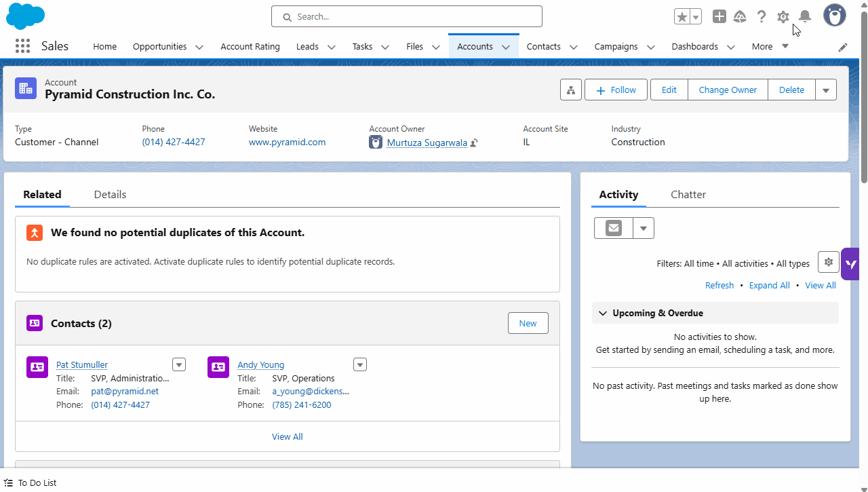The image size is (868, 492).
Task: Expand the Contacts tab dropdown
Action: click(574, 47)
